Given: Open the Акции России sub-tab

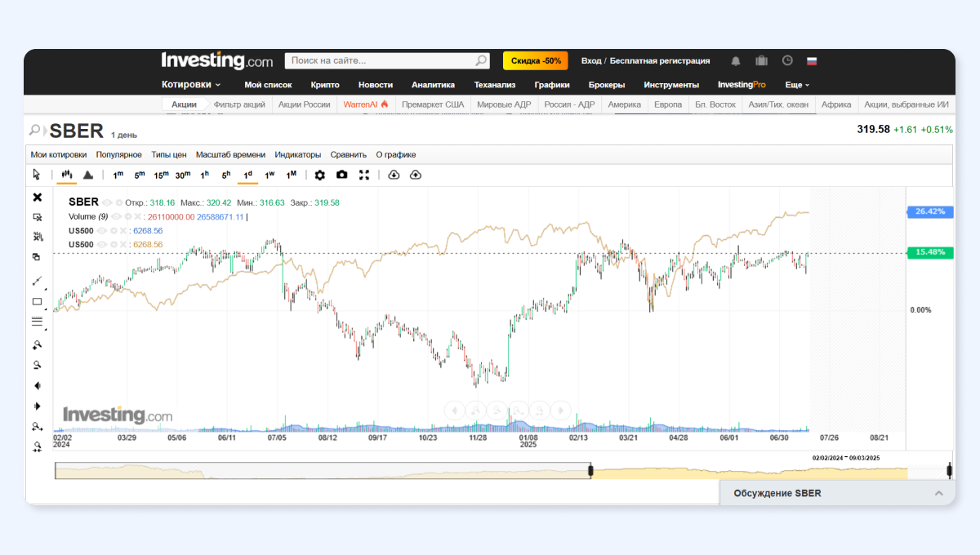Looking at the screenshot, I should (304, 104).
